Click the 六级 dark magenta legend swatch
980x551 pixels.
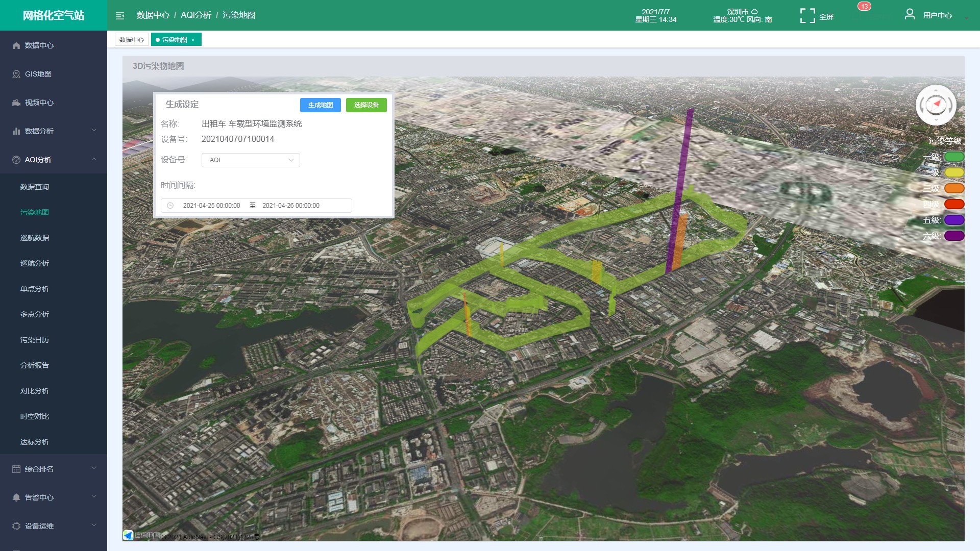954,236
